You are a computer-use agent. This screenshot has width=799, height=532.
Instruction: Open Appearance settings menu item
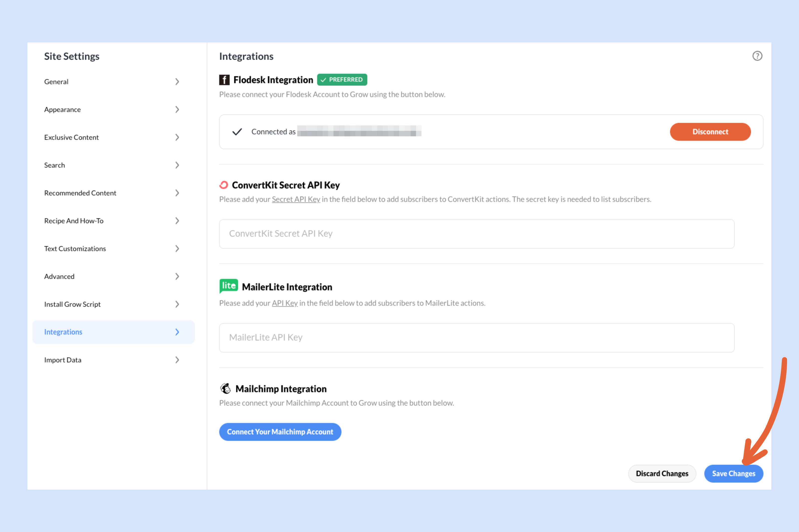point(113,110)
